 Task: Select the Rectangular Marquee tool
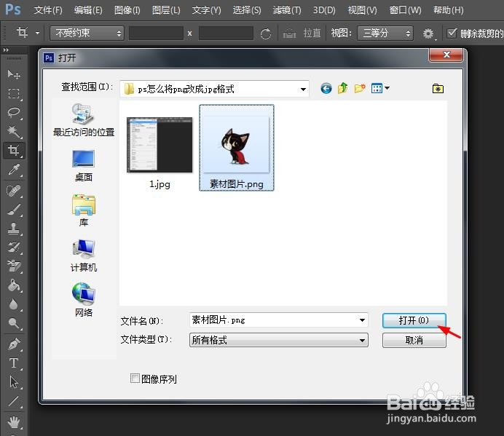[x=14, y=93]
